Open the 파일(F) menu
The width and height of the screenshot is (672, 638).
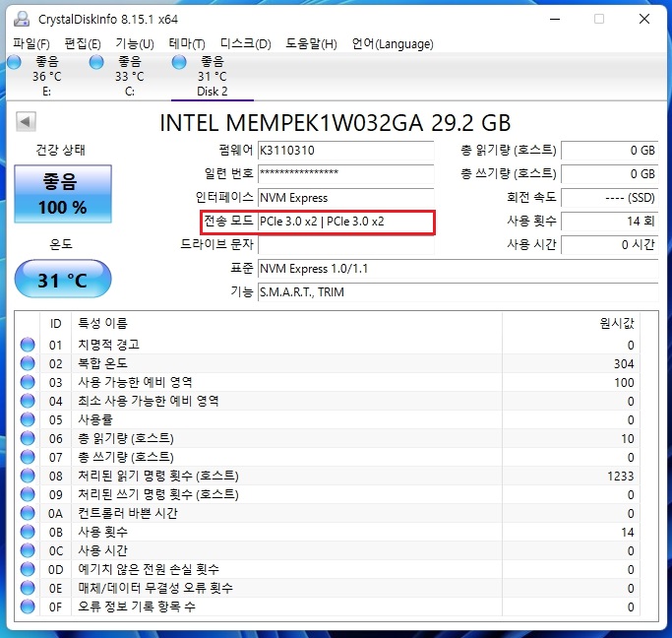click(x=31, y=43)
